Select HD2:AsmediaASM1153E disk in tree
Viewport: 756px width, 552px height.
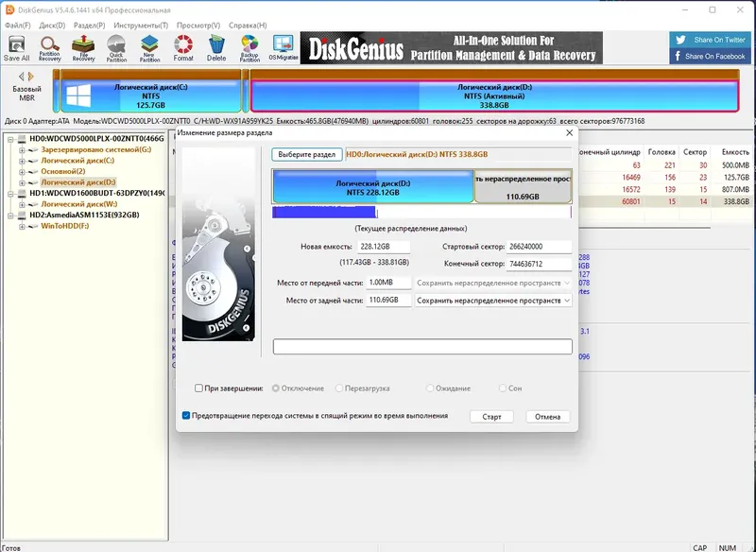(x=84, y=215)
